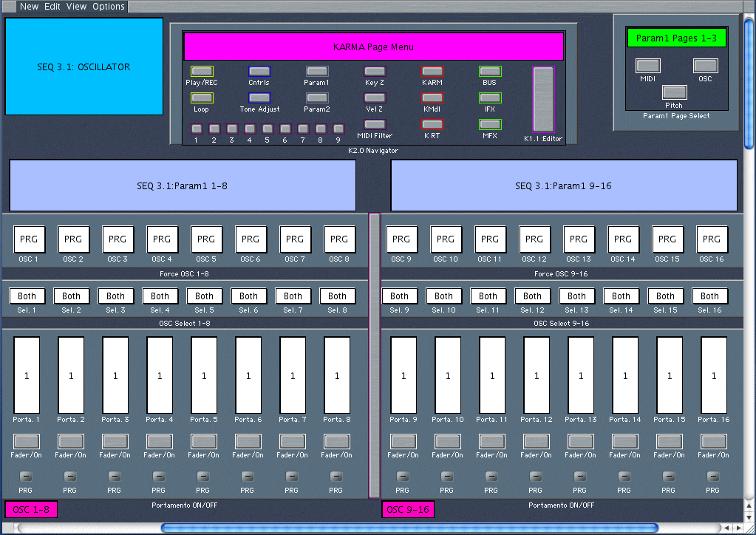Open the MIDI Filter page

coord(375,124)
